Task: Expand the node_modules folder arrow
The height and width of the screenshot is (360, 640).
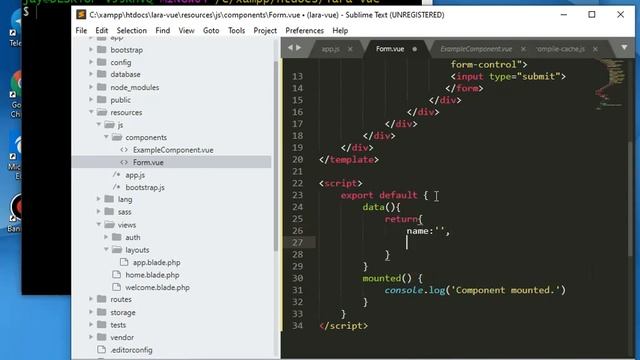Action: (x=91, y=87)
